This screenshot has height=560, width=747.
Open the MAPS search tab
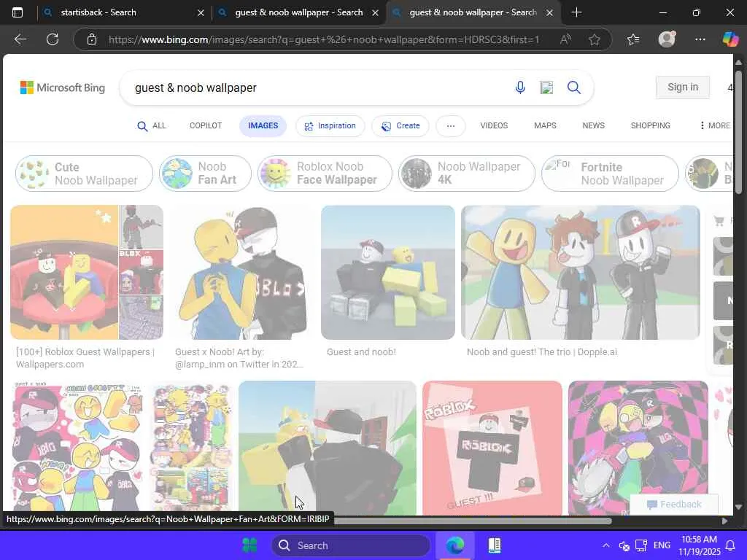click(545, 125)
